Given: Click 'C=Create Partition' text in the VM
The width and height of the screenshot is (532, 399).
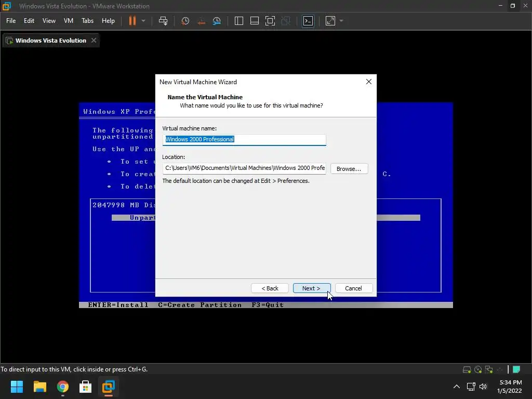Looking at the screenshot, I should click(200, 304).
